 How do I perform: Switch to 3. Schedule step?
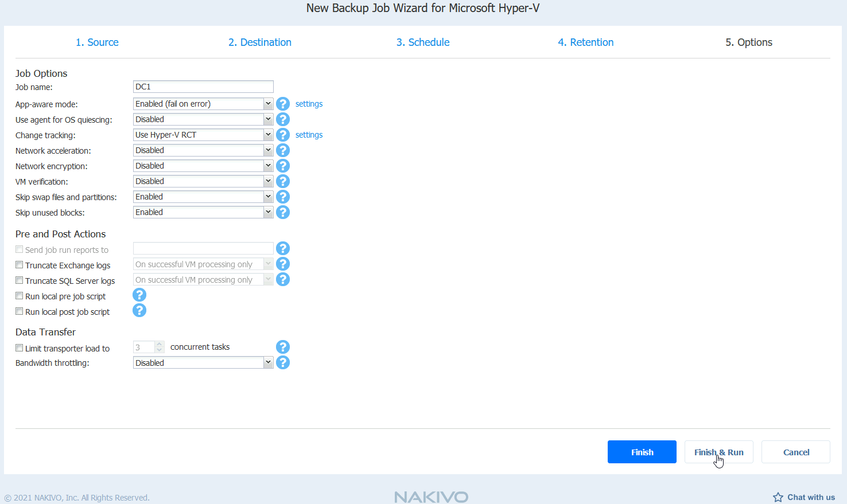click(x=423, y=42)
